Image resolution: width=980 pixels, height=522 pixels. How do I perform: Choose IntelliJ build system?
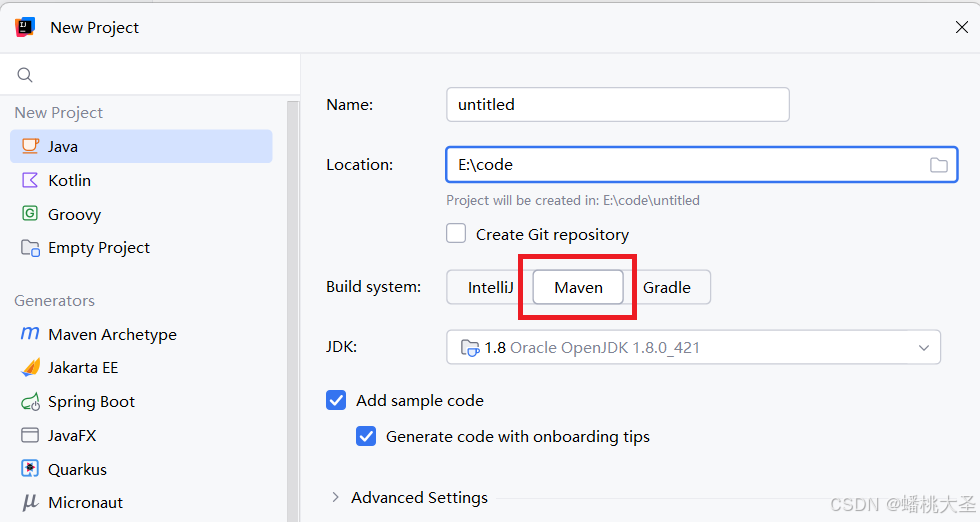point(490,288)
